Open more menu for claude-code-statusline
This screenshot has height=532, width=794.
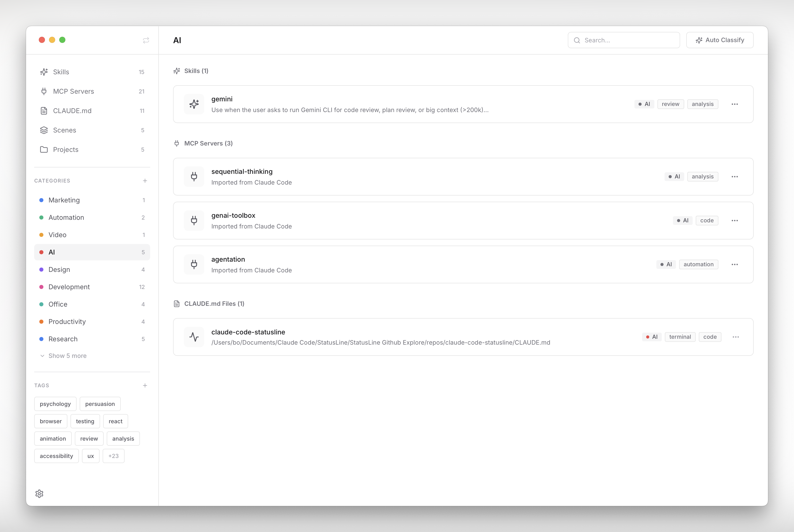click(736, 337)
